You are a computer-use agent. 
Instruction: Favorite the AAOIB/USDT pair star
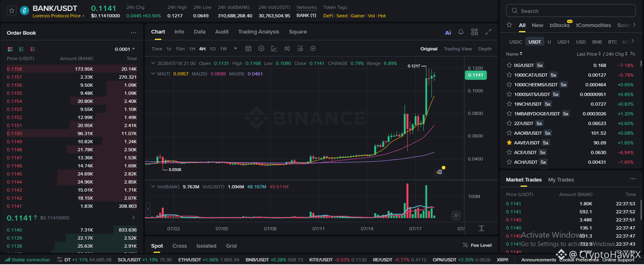coord(509,133)
